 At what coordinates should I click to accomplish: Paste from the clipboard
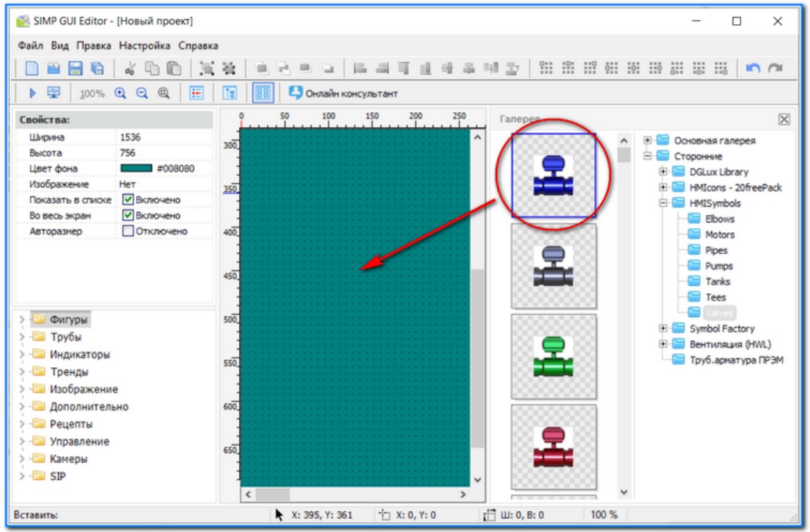(x=174, y=68)
